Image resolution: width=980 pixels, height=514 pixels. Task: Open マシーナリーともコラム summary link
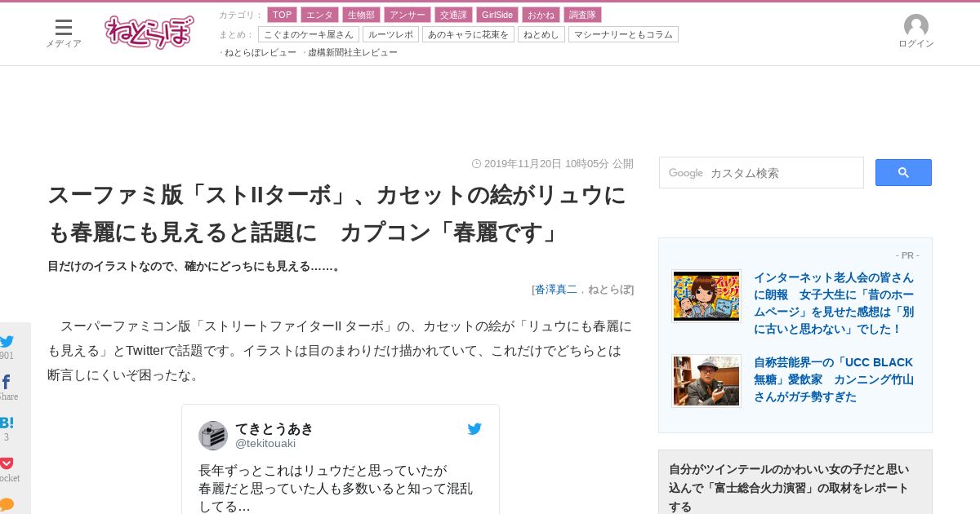coord(623,34)
